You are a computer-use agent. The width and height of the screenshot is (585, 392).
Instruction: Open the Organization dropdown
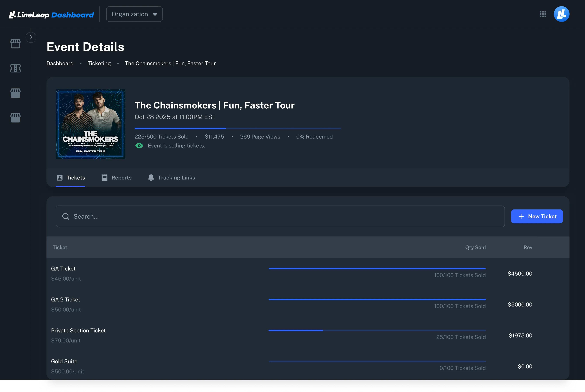click(135, 14)
